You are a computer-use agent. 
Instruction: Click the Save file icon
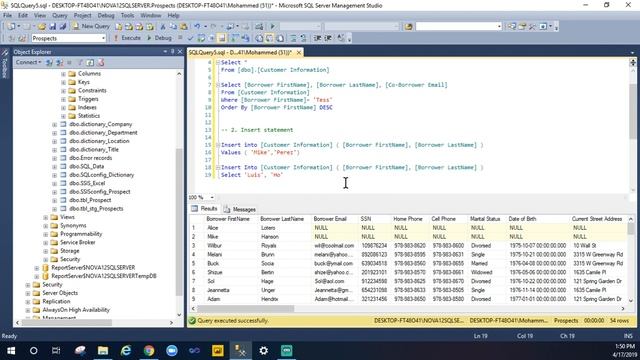(x=53, y=27)
